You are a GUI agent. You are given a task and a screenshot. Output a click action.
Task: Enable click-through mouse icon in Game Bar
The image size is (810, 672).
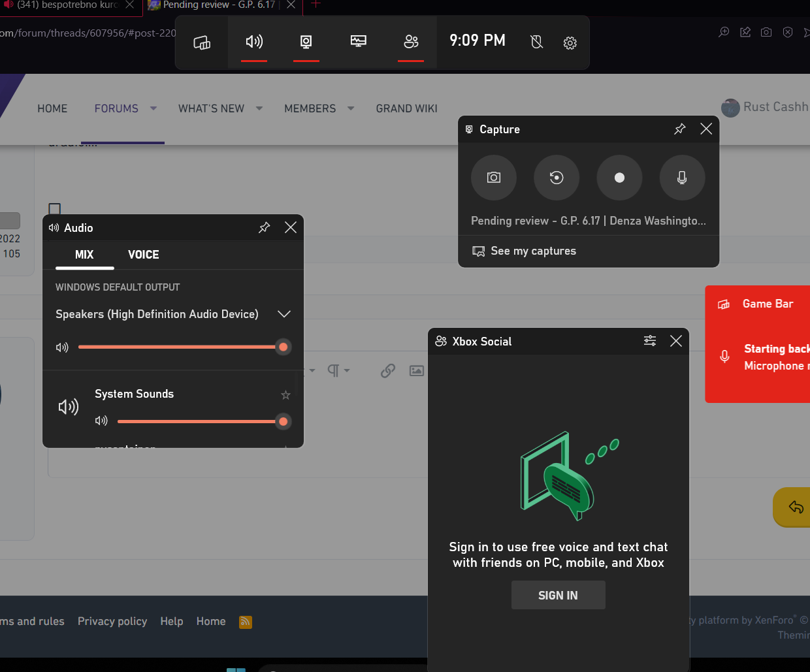coord(537,42)
